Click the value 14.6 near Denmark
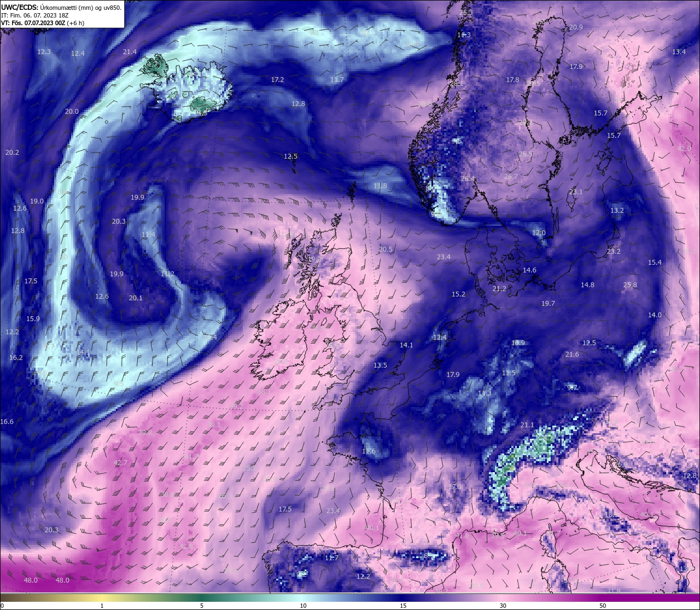 click(529, 270)
